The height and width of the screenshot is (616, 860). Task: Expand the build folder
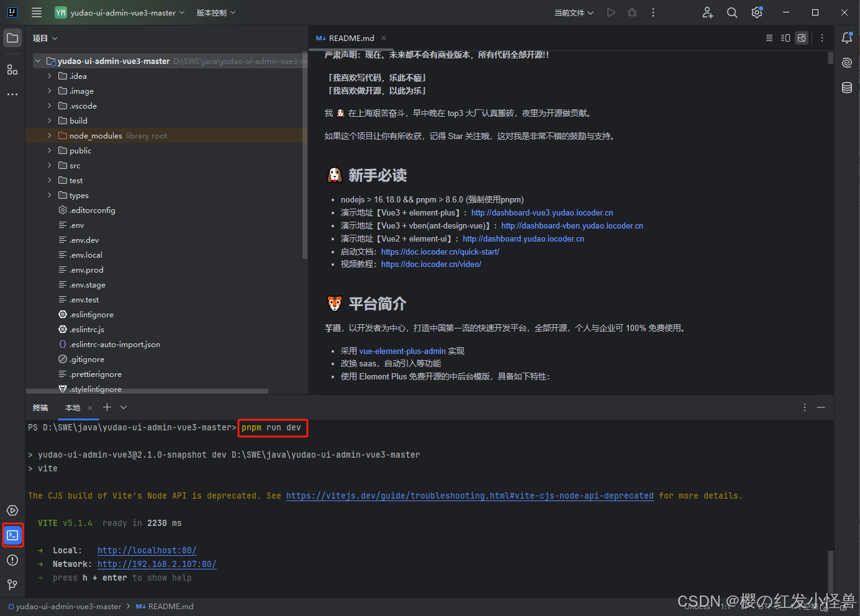(x=50, y=120)
